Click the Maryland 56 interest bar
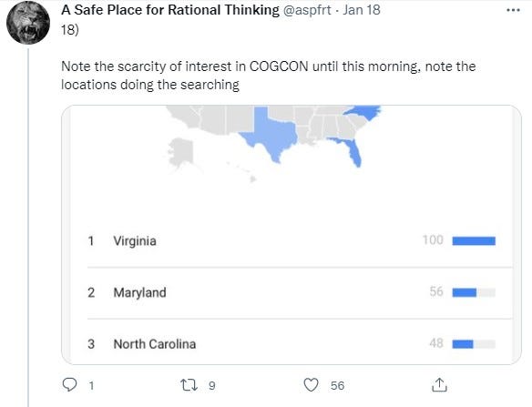Screen dimensions: 532x407 point(474,292)
